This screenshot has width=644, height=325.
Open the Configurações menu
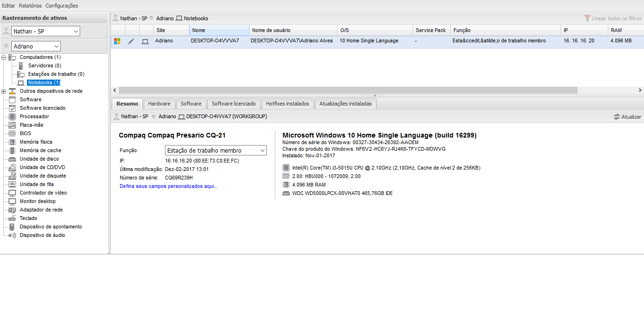62,6
